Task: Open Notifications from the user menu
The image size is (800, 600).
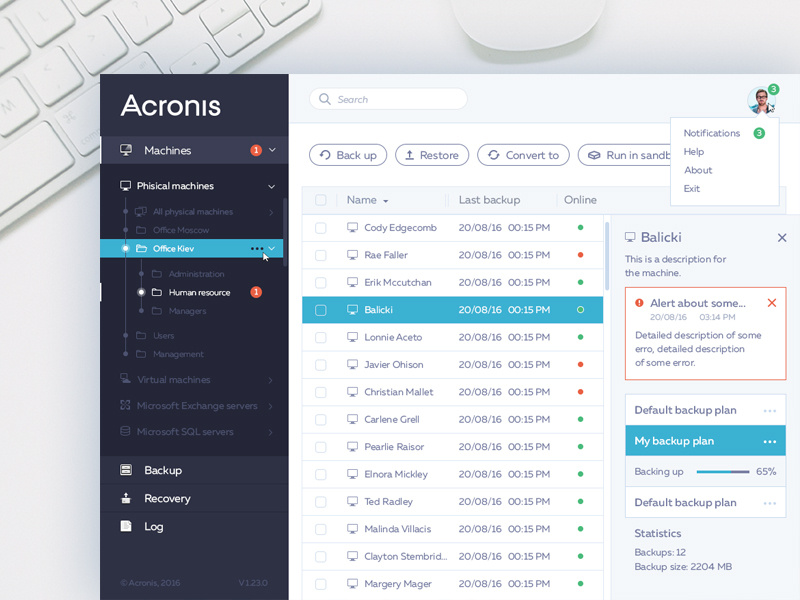Action: tap(711, 133)
